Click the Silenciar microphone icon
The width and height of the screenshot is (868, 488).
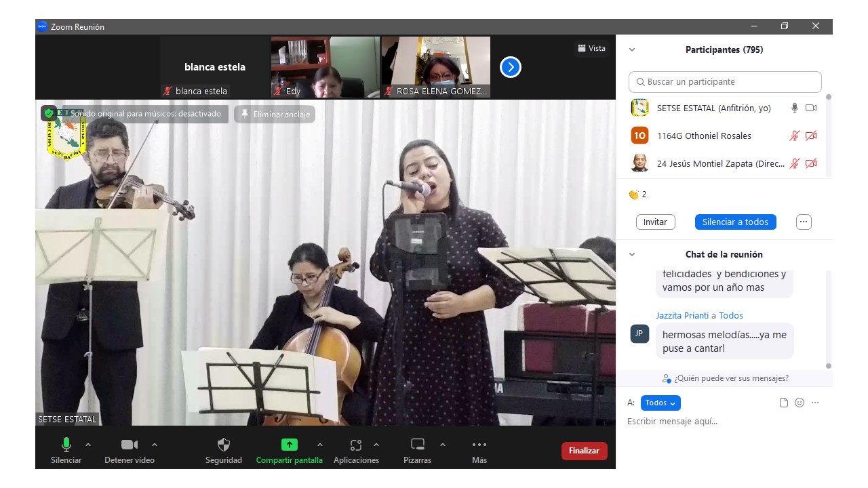(66, 445)
